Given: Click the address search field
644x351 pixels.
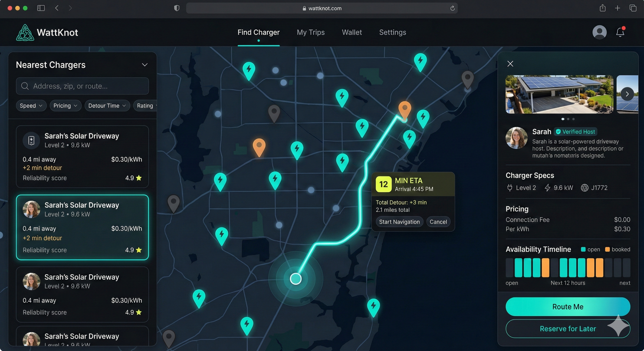Looking at the screenshot, I should click(83, 86).
